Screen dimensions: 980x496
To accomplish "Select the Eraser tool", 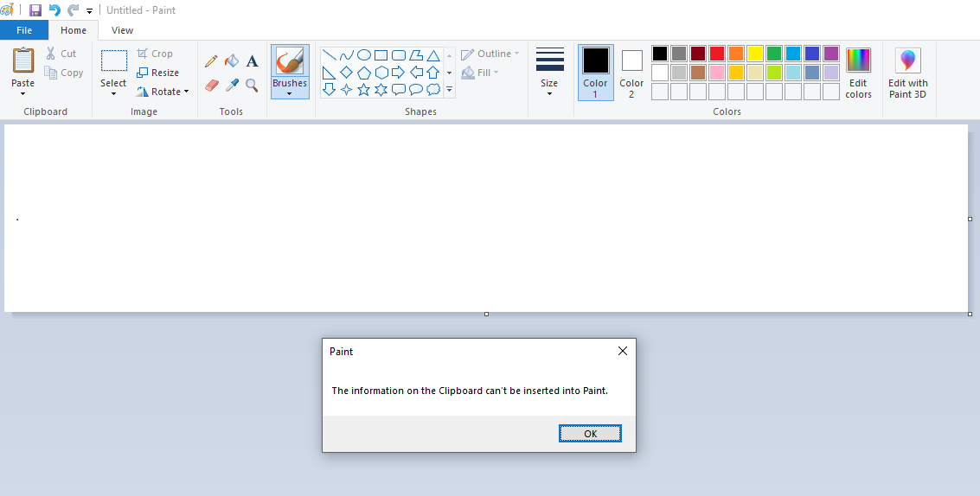I will (x=212, y=85).
